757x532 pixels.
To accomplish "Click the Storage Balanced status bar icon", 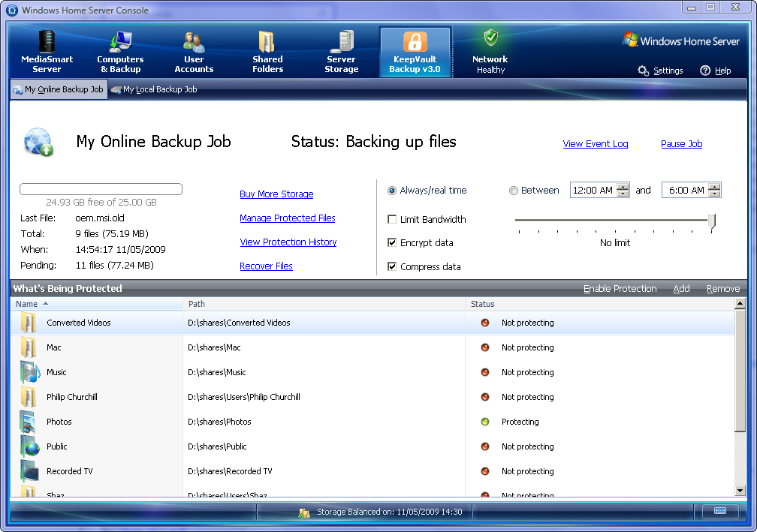I will (x=303, y=512).
